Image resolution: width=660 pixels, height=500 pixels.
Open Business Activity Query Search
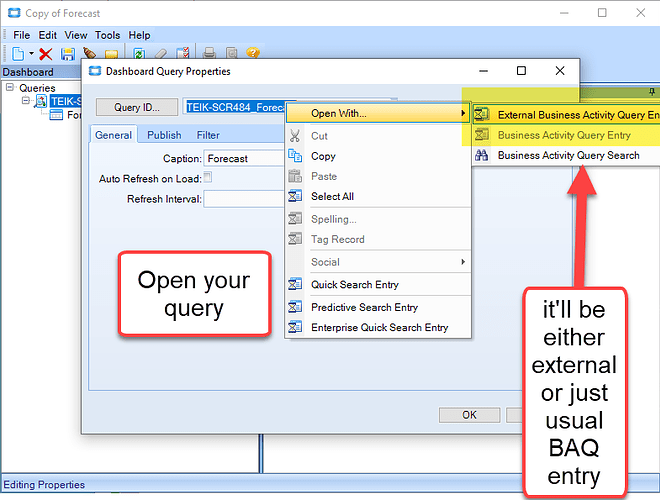coord(566,155)
